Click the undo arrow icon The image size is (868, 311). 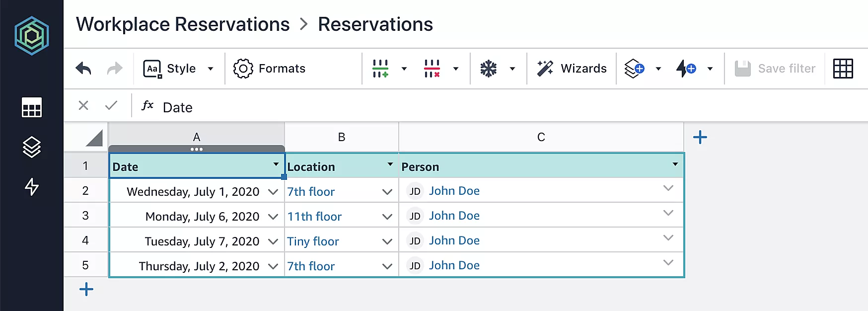[83, 69]
